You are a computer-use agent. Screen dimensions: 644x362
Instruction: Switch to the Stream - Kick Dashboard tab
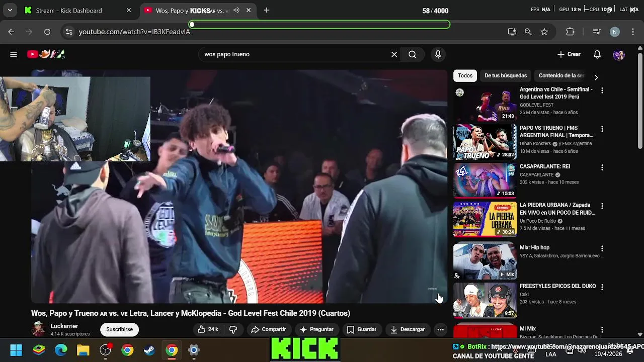coord(78,11)
